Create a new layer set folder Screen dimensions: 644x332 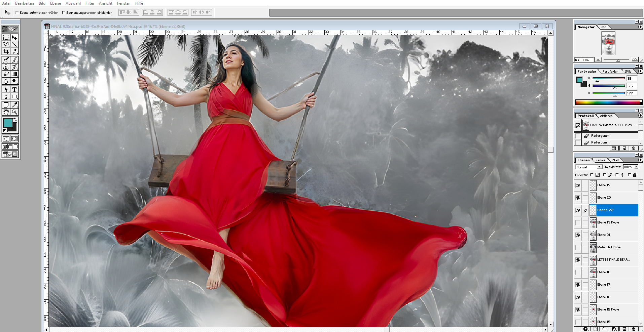[605, 329]
